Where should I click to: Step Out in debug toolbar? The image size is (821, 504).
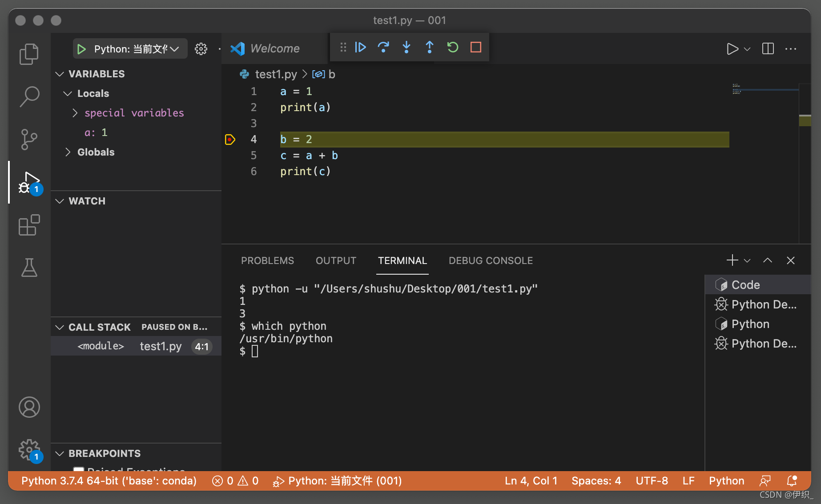[430, 47]
